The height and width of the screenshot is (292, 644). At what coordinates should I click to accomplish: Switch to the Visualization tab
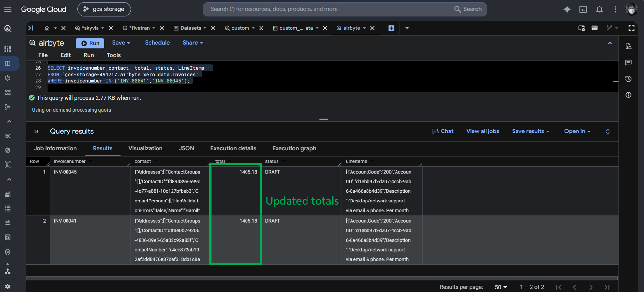(x=145, y=148)
